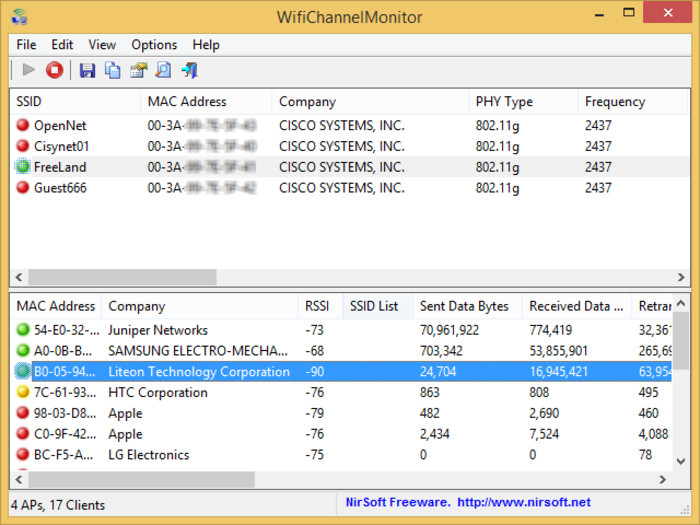Sort clients by Received Data column header

click(x=577, y=306)
